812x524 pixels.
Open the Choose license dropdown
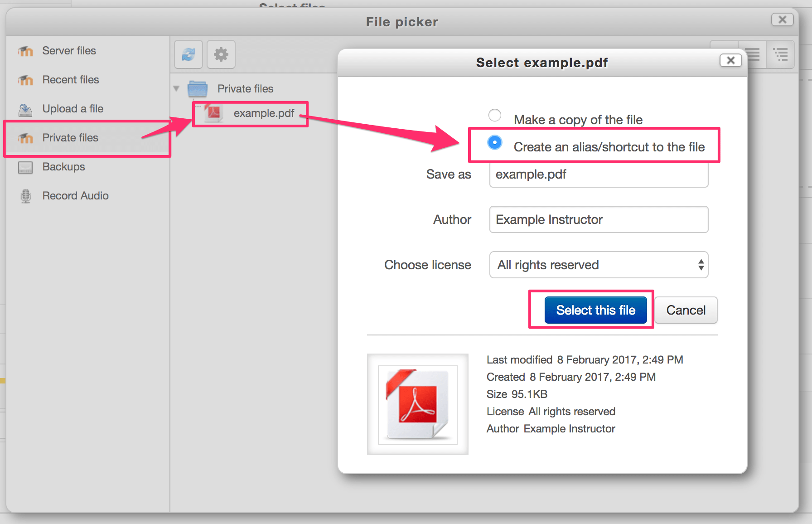(x=599, y=265)
